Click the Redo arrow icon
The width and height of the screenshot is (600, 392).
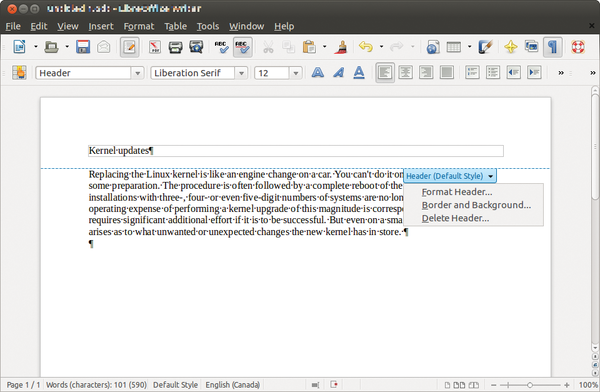coord(397,47)
